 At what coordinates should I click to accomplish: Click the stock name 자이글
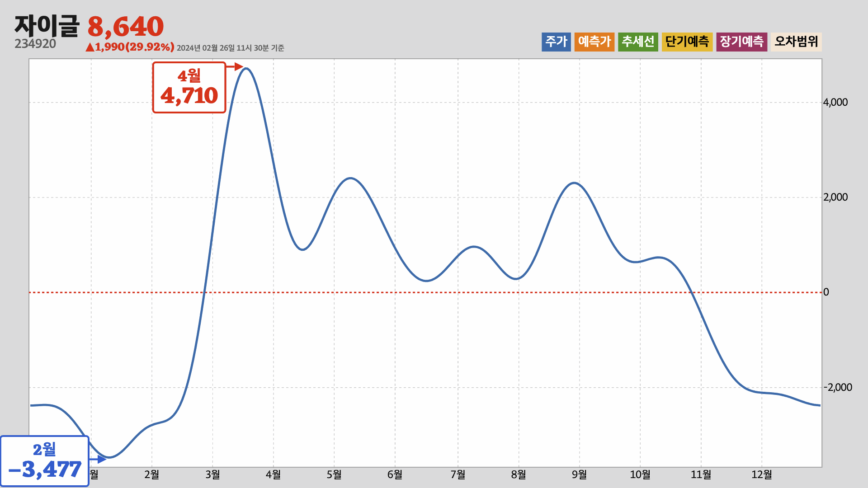(47, 26)
